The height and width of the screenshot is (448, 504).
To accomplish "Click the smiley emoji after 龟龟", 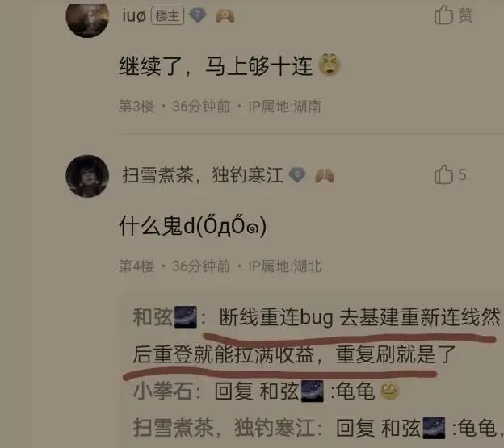I will coord(389,391).
